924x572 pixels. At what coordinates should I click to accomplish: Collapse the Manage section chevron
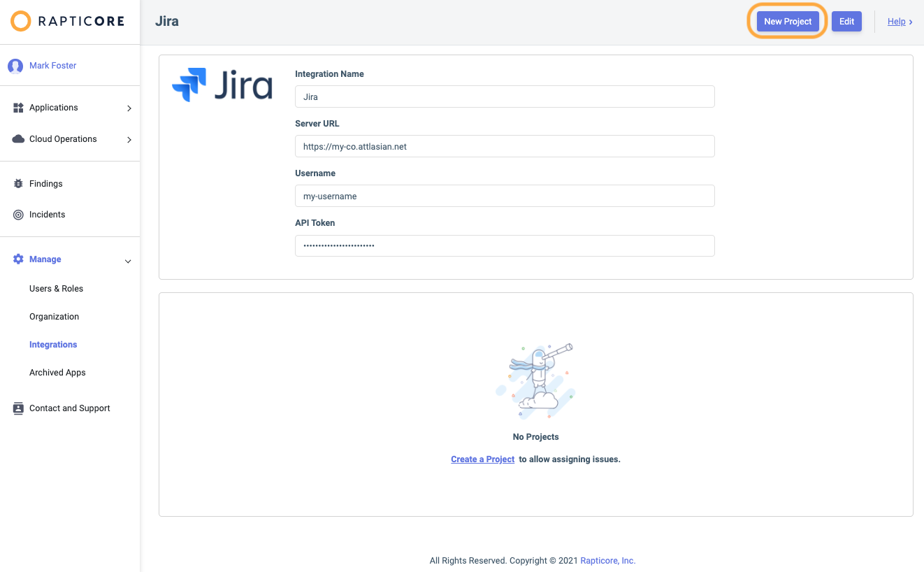128,262
